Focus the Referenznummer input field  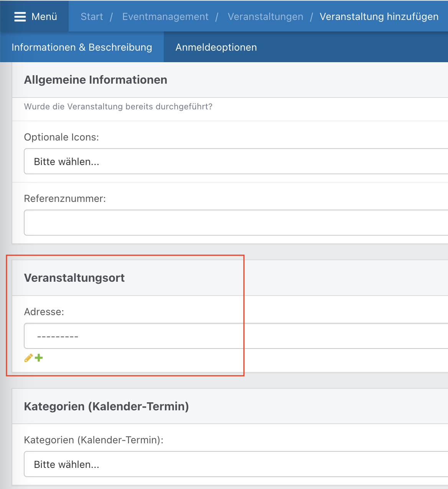click(x=236, y=223)
